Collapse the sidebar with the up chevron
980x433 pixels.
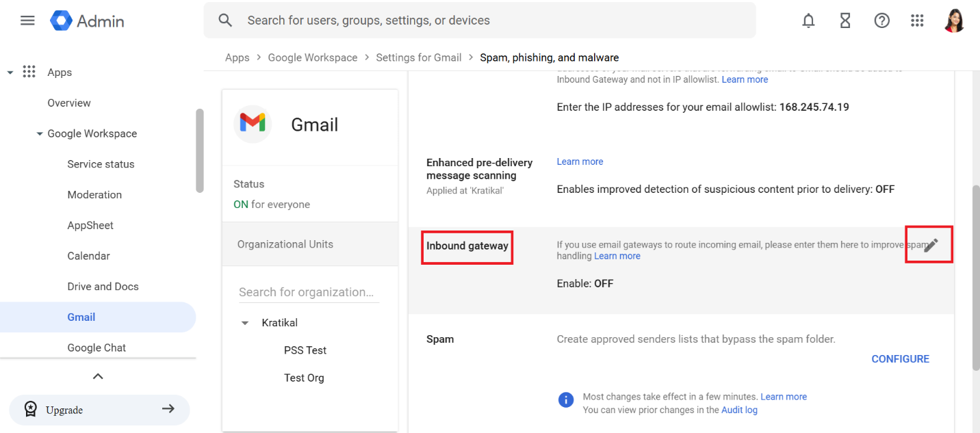98,376
